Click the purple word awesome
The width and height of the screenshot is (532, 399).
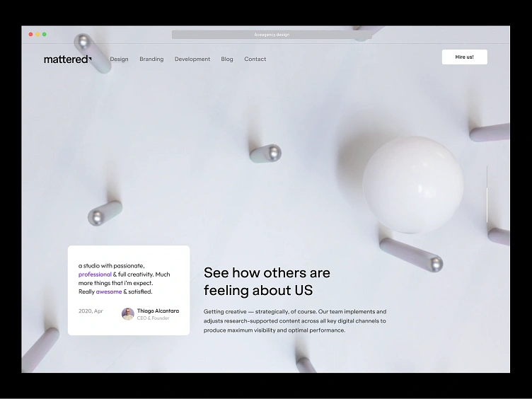coord(109,291)
